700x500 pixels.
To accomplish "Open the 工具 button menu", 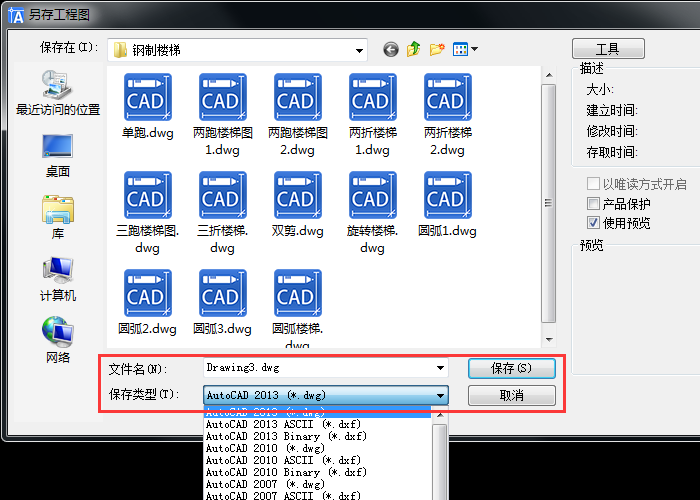I will coord(608,48).
